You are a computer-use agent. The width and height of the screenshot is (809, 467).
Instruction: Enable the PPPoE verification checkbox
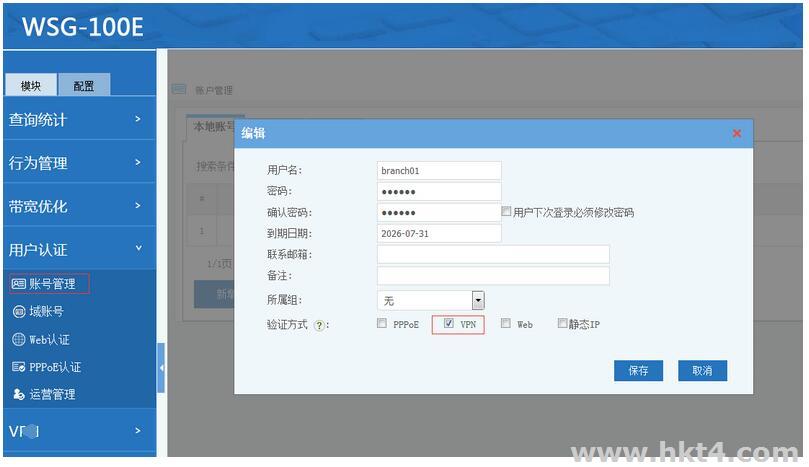[x=382, y=324]
